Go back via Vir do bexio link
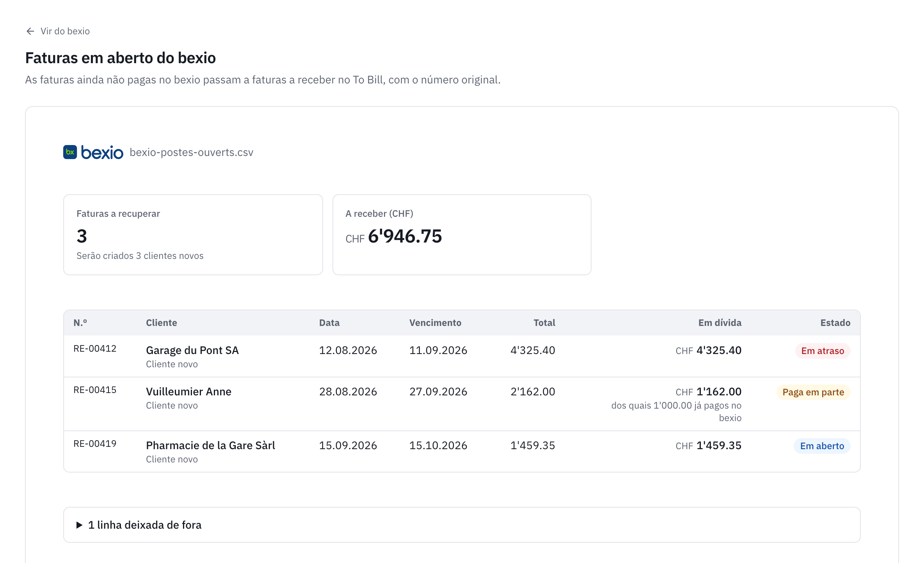 tap(58, 31)
